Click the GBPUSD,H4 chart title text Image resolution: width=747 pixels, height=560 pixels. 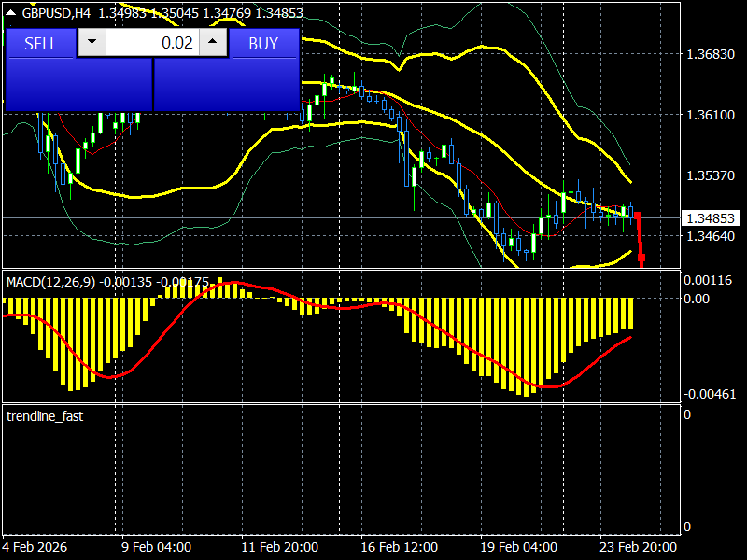point(56,13)
